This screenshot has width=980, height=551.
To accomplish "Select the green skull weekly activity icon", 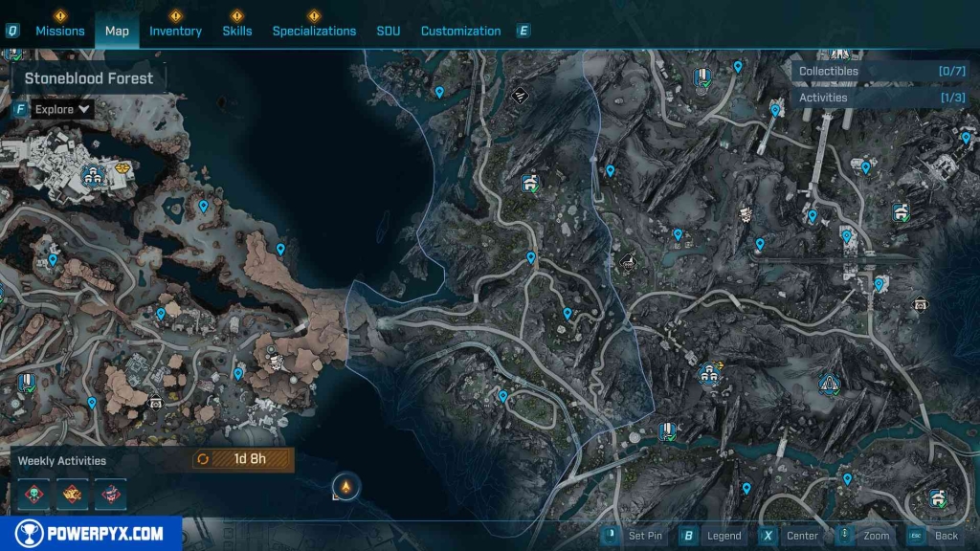I will click(33, 495).
